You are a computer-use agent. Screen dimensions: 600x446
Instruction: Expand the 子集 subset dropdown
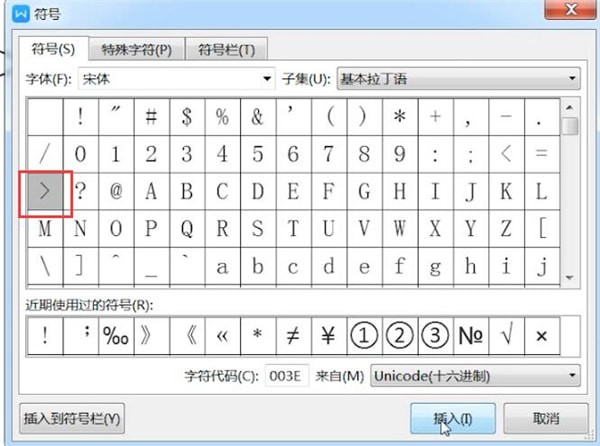click(x=459, y=78)
